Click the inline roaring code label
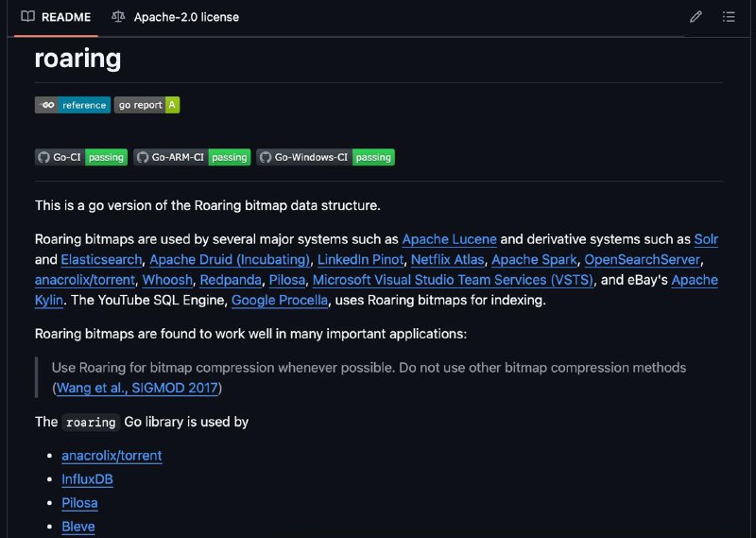 (91, 423)
